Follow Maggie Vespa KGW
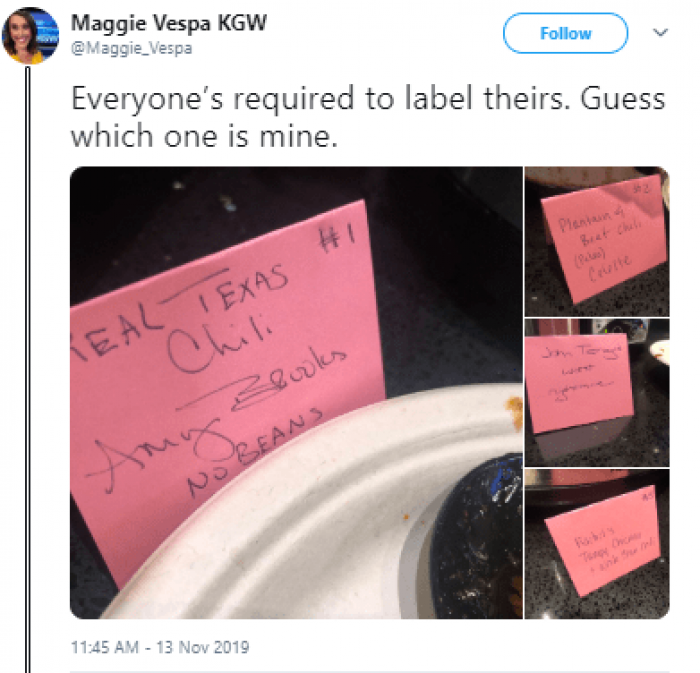Viewport: 700px width, 673px height. (x=565, y=33)
